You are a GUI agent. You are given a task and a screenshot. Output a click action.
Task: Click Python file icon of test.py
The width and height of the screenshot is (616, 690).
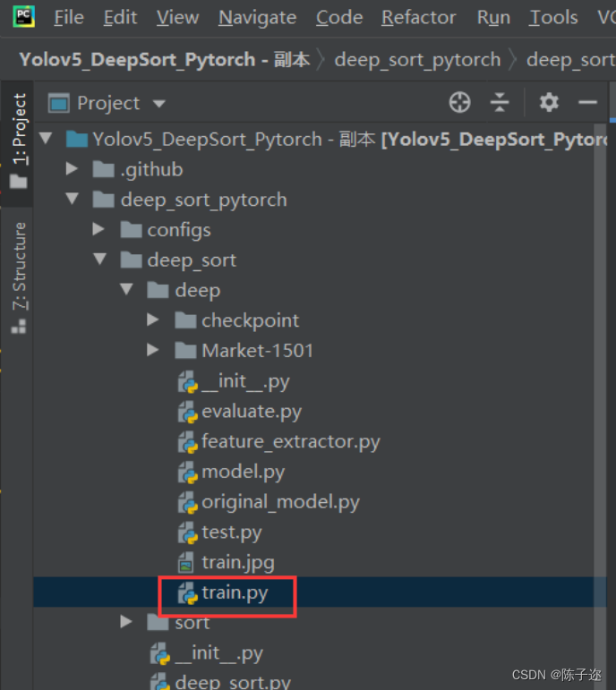click(x=188, y=532)
